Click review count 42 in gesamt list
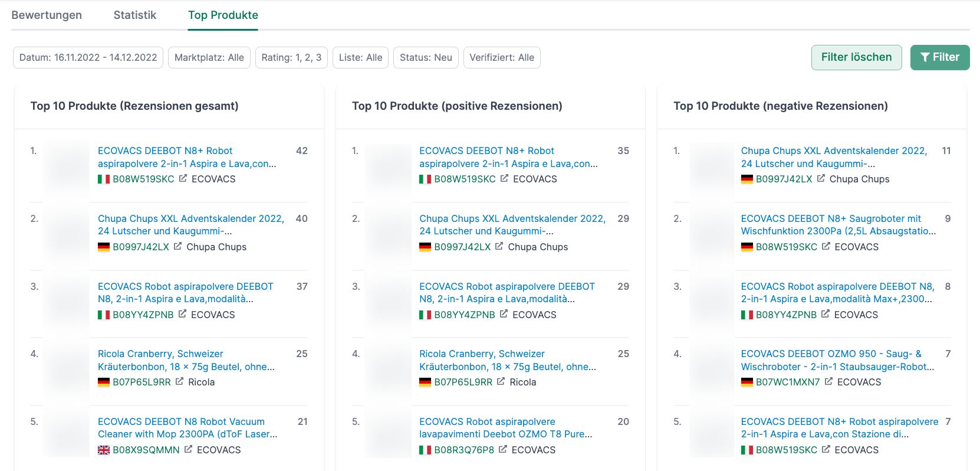 [x=302, y=151]
